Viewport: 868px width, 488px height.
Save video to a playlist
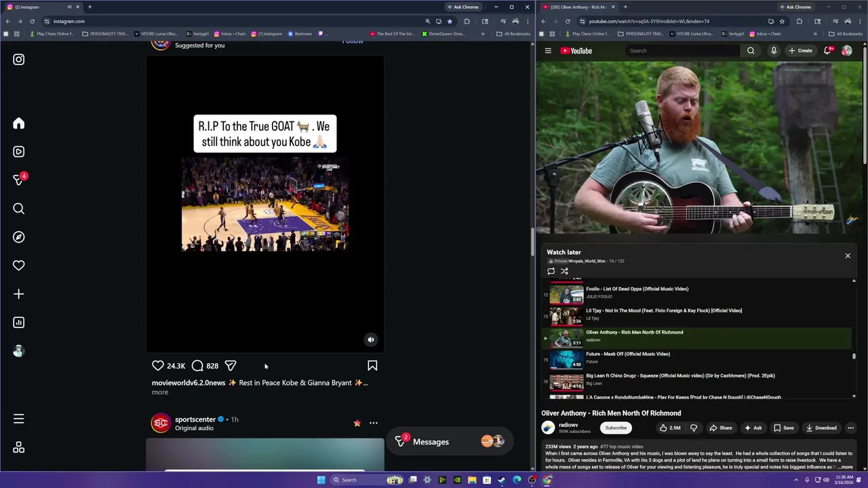pos(784,428)
